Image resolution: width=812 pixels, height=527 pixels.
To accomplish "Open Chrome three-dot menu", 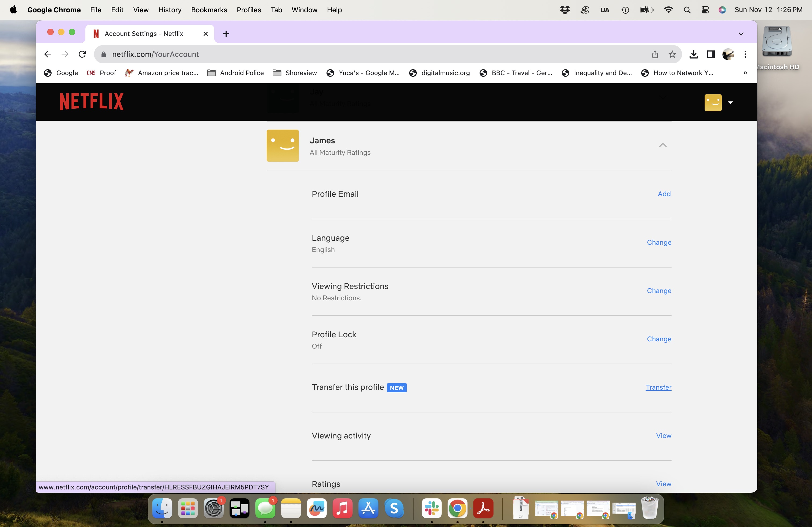I will pos(745,54).
